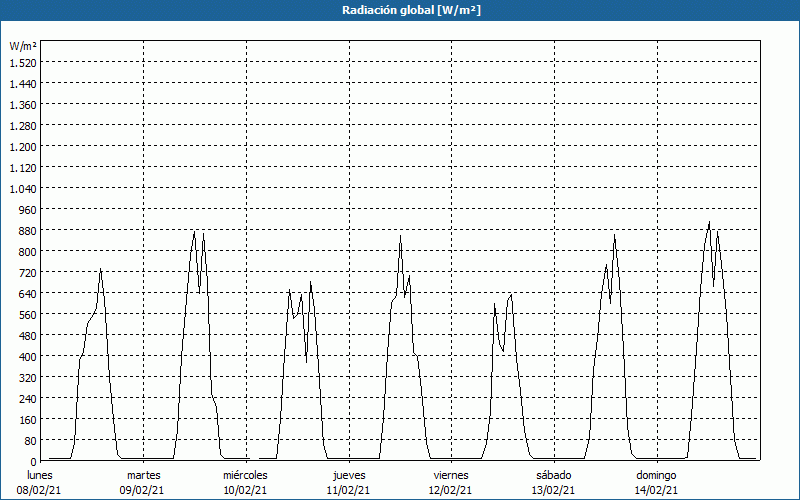The image size is (800, 500).
Task: Select the 1.120 y-axis value
Action: (x=23, y=167)
